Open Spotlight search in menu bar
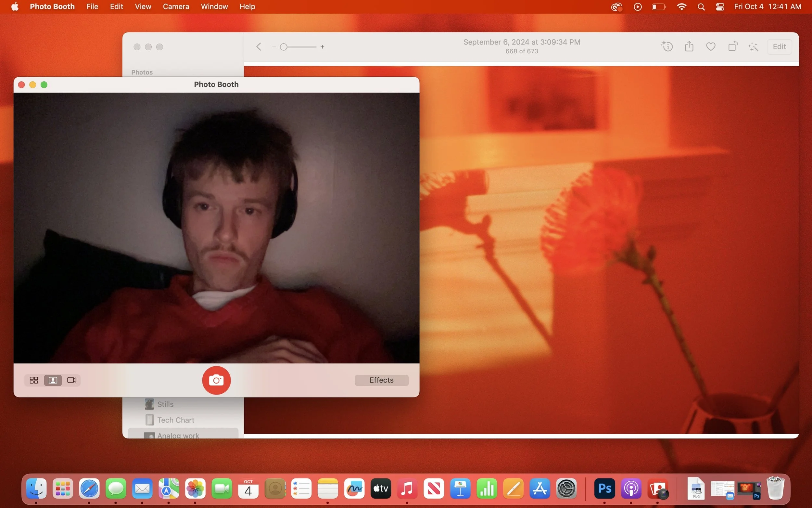Image resolution: width=812 pixels, height=508 pixels. pos(701,7)
